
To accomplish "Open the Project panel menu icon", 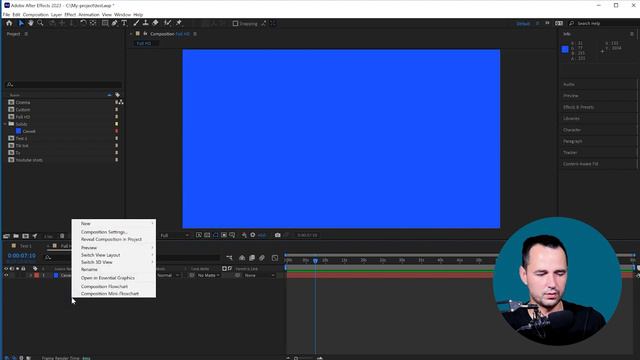I will pos(26,34).
